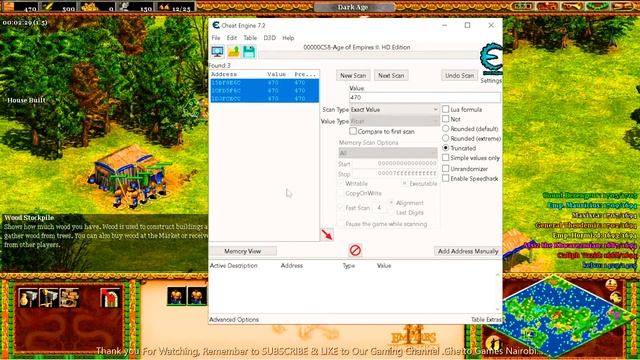Screen dimensions: 640x360
Task: Click the save floppy disk icon
Action: (249, 52)
